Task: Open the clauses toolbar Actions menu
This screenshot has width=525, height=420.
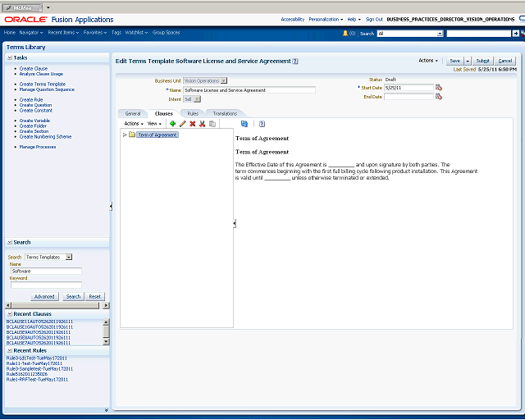Action: pyautogui.click(x=134, y=124)
